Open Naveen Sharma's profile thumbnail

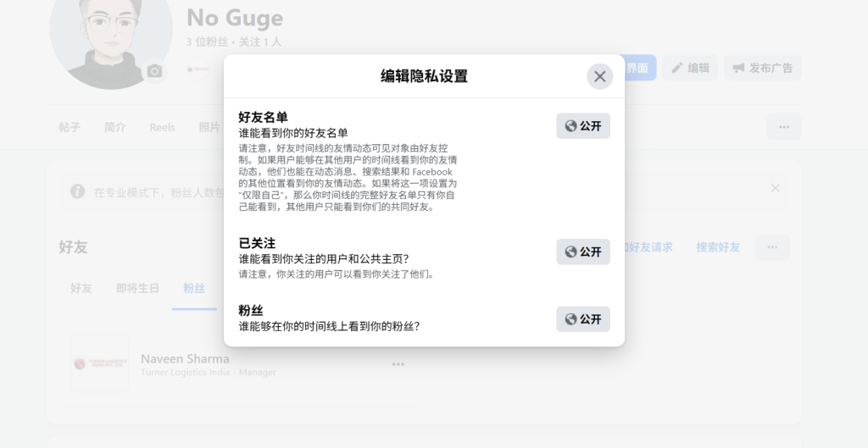pyautogui.click(x=99, y=363)
